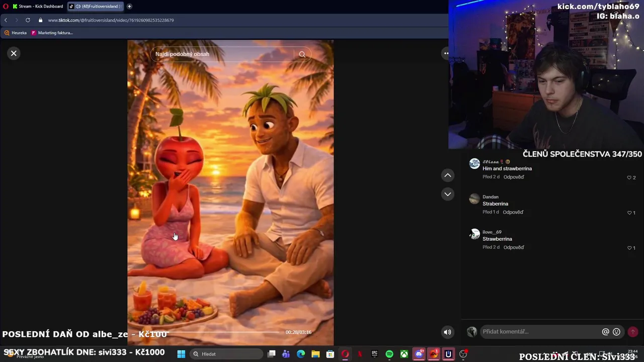Navigate back in the browser

pyautogui.click(x=6, y=20)
